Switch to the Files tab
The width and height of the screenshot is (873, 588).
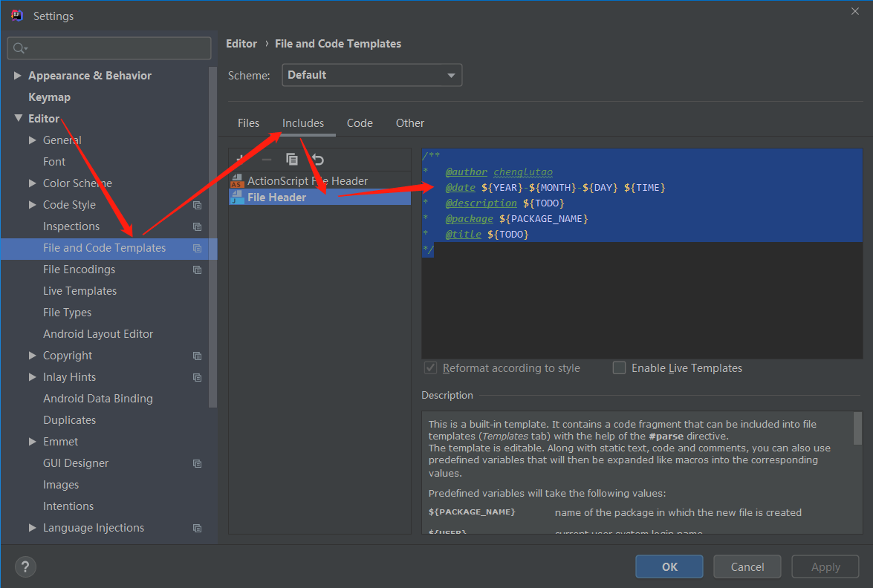tap(248, 123)
